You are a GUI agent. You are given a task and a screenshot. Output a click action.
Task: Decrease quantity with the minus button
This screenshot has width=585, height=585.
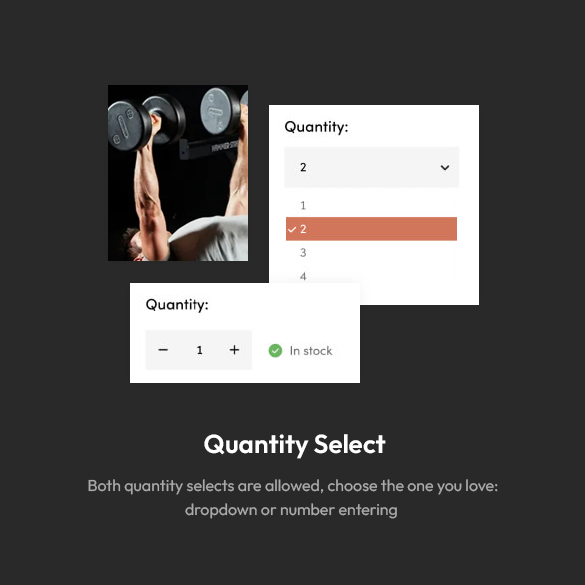coord(163,350)
